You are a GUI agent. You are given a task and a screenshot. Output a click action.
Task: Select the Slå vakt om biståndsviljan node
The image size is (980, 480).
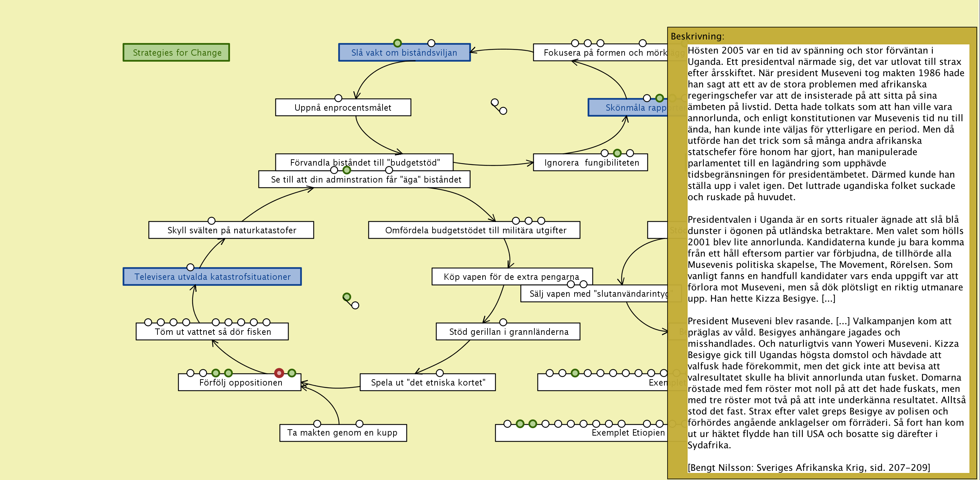tap(404, 53)
